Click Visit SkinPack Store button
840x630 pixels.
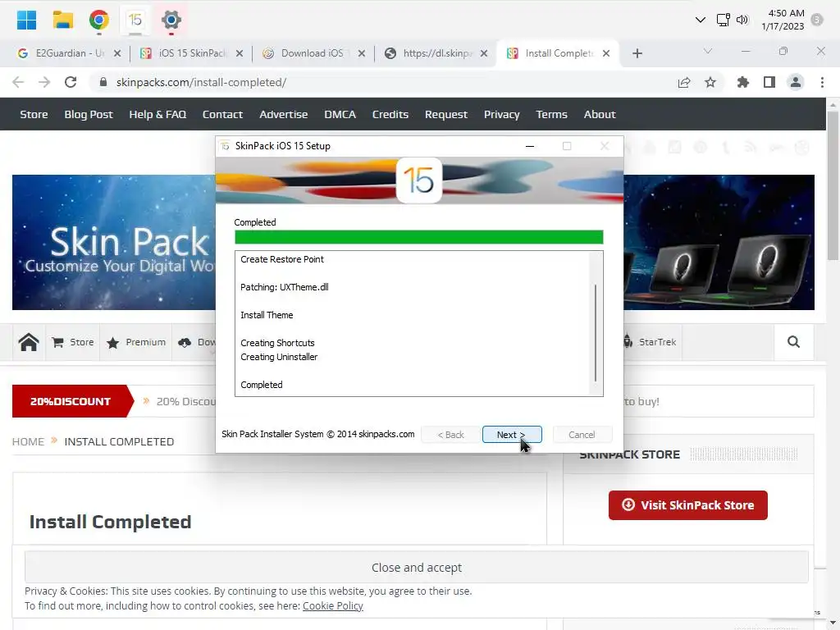(688, 505)
